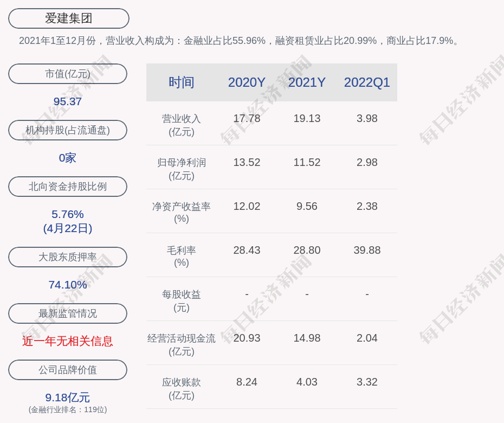504x423 pixels.
Task: Click the 2022Q1 revenue value 3.98
Action: click(x=367, y=118)
